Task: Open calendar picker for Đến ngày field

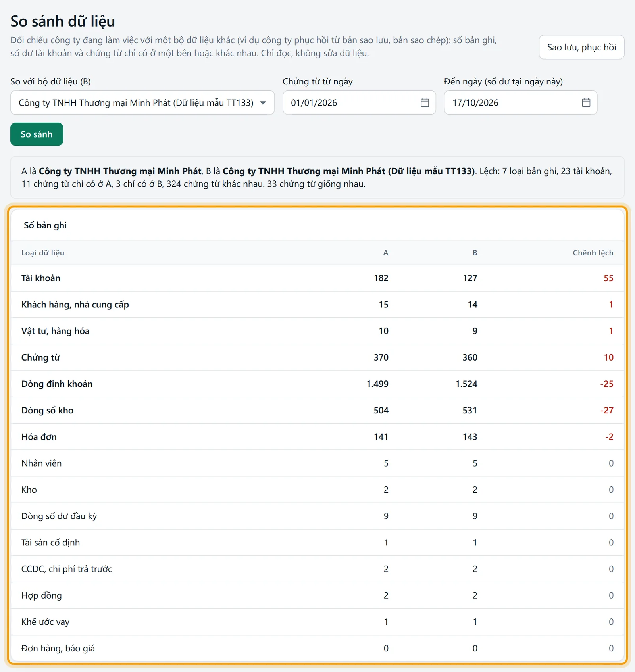Action: point(586,103)
